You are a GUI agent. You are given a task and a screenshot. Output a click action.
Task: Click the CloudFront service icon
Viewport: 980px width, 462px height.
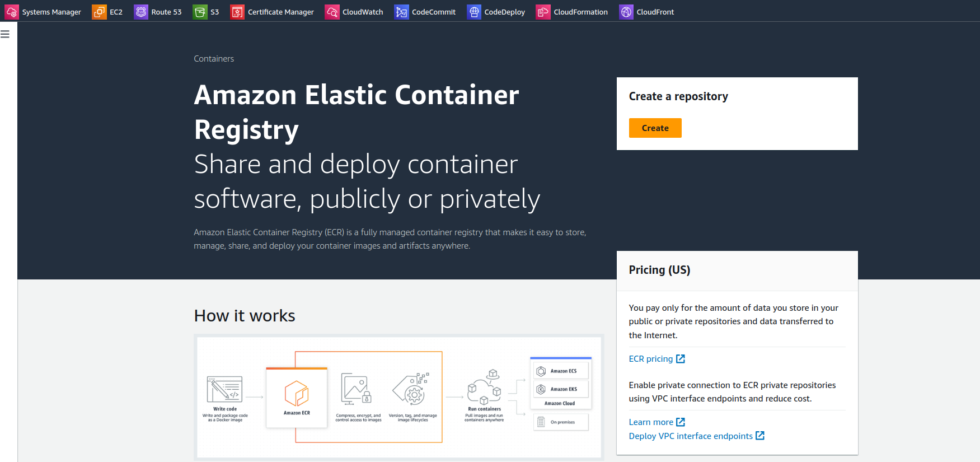[x=626, y=12]
